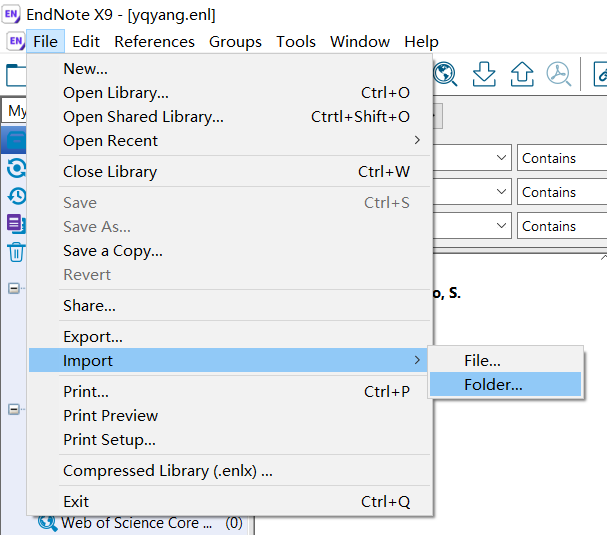Click the EndNote X9 title bar app icon
Image resolution: width=607 pixels, height=535 pixels.
click(11, 15)
